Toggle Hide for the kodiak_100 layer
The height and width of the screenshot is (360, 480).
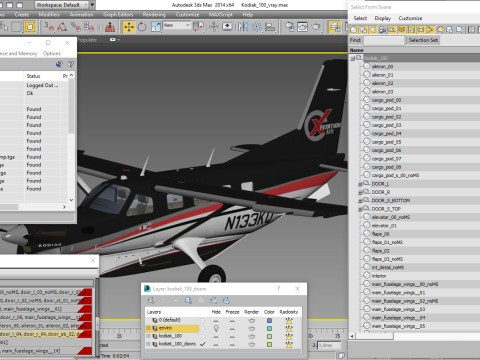click(216, 337)
